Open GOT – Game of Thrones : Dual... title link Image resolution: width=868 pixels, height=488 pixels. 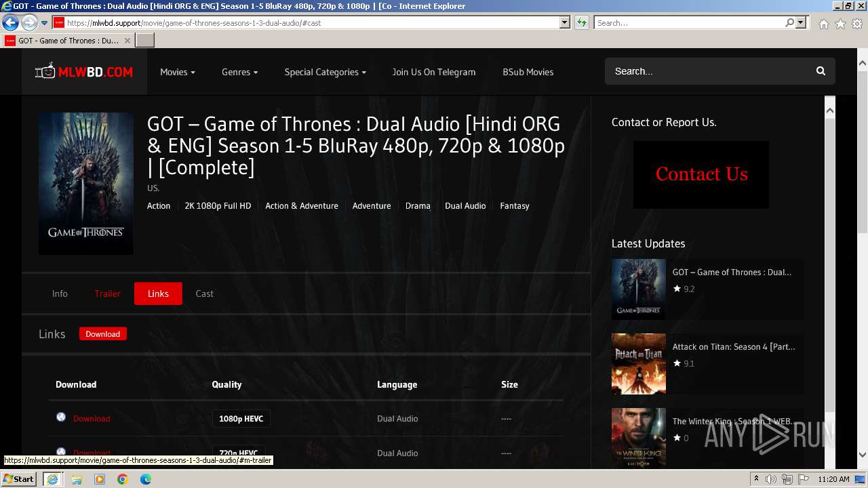click(732, 272)
